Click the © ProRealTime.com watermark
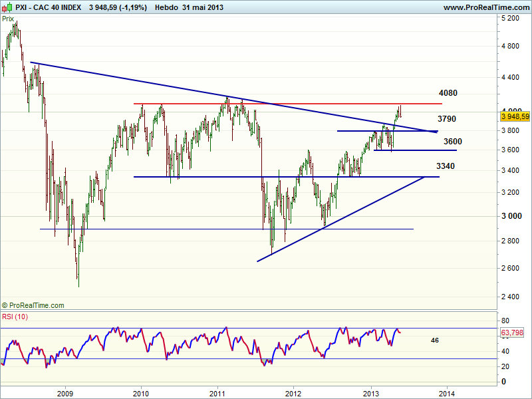 pyautogui.click(x=33, y=305)
